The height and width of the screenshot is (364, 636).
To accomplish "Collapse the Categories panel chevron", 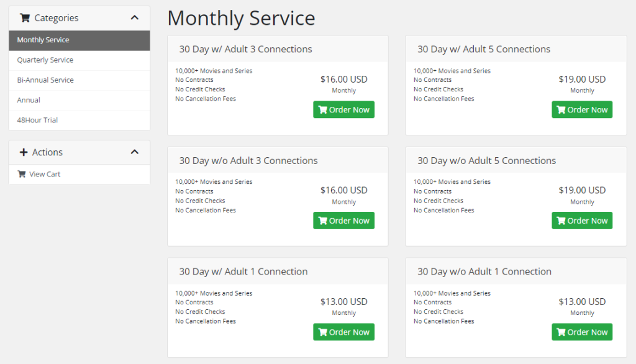I will tap(135, 18).
